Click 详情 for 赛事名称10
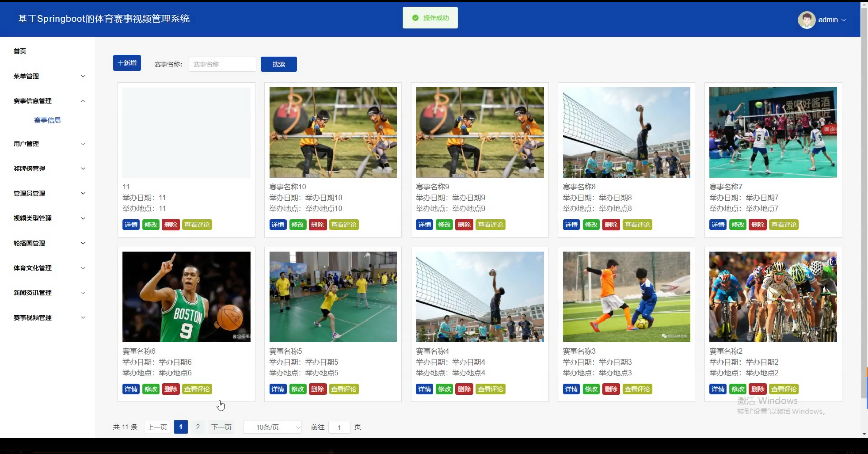Screen dimensions: 868x454 278,225
